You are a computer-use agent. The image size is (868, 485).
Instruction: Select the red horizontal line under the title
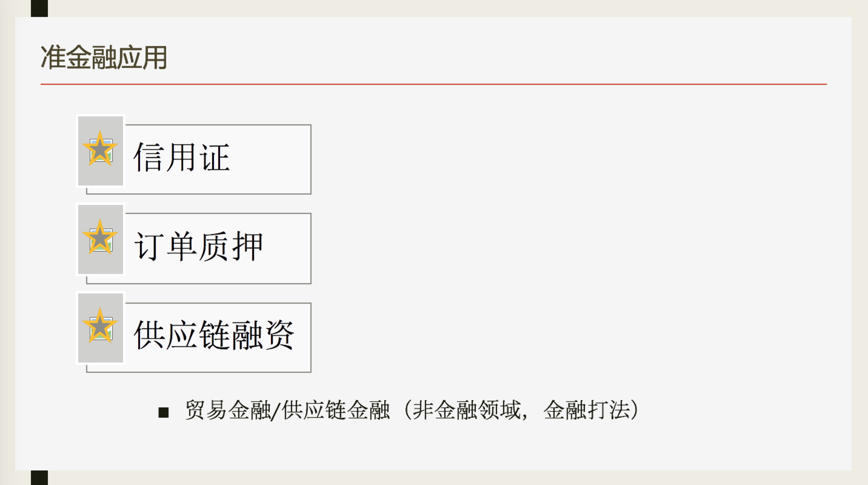click(434, 84)
